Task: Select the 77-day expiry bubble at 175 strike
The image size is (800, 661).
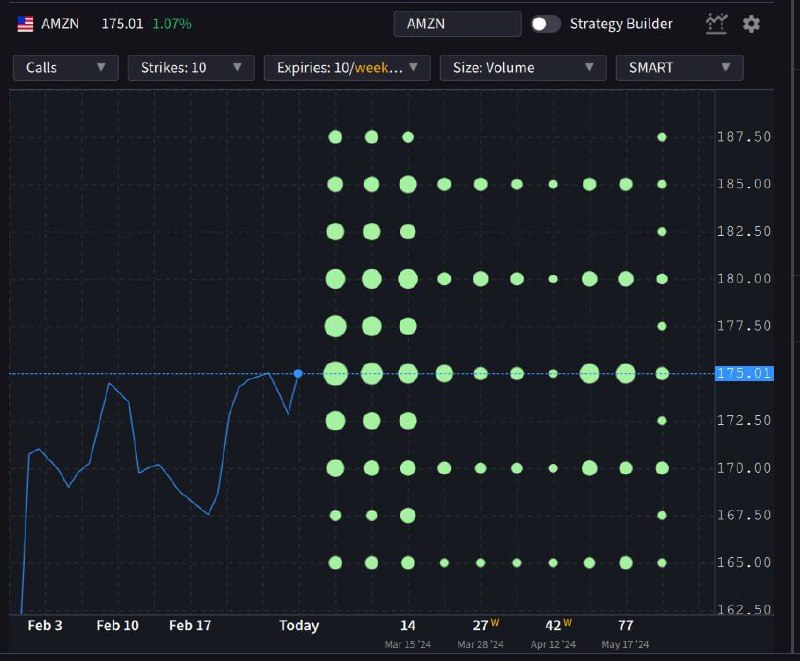Action: click(626, 374)
